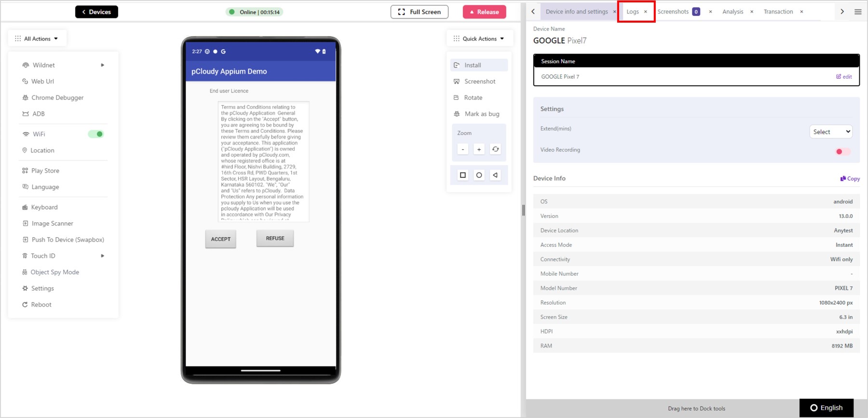The image size is (868, 418).
Task: Click the Reboot icon
Action: [x=25, y=305]
